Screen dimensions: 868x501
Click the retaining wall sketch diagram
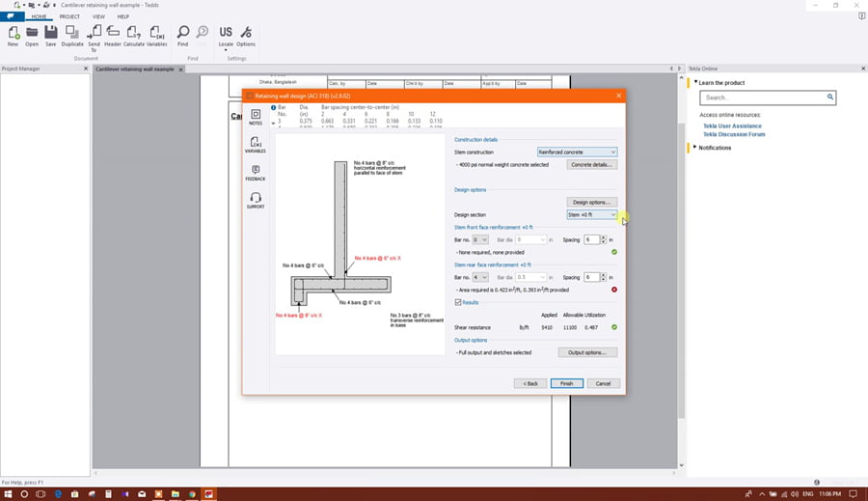tap(361, 244)
